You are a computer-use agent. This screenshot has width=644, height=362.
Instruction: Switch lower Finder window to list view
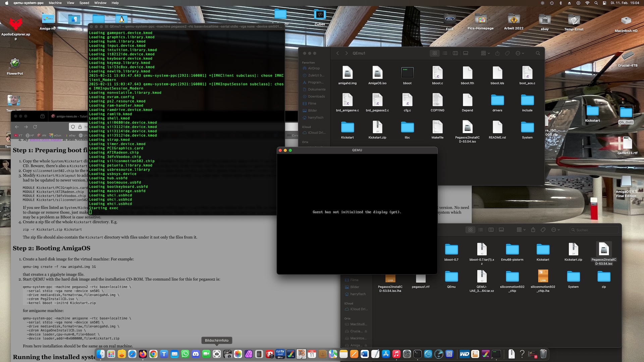point(481,230)
